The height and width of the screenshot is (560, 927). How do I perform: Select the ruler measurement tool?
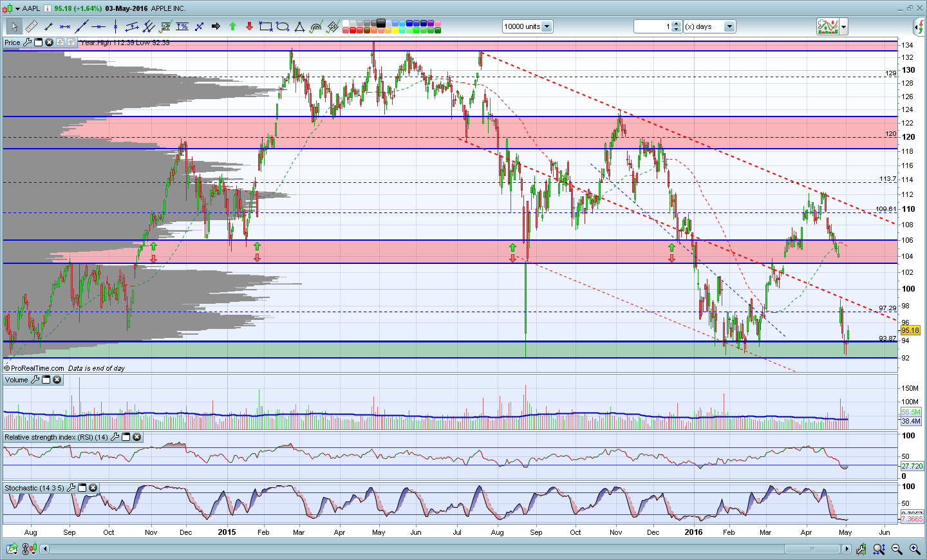[x=31, y=26]
